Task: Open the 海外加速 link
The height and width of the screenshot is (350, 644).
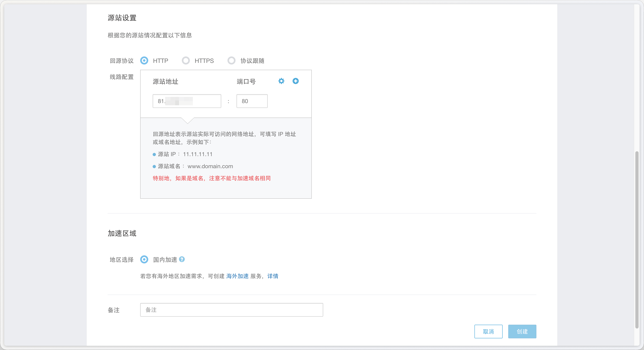Action: tap(237, 276)
